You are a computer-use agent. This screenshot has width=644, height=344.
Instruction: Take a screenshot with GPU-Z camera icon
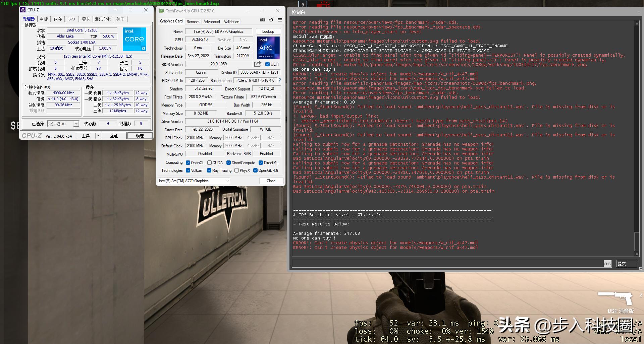click(263, 20)
